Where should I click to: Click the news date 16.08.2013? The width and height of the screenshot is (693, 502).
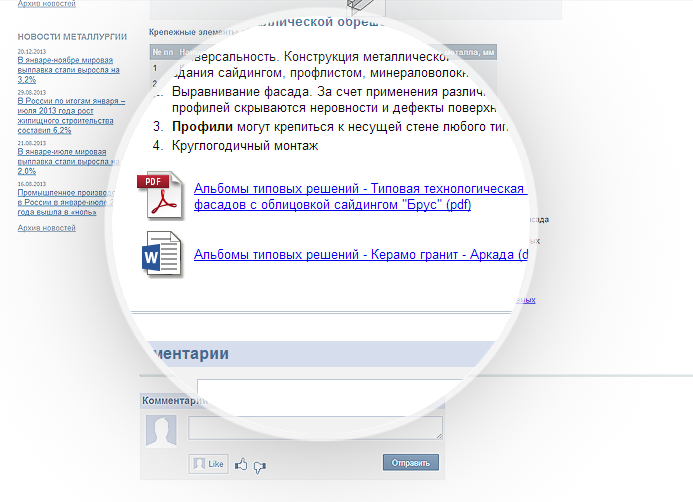[x=32, y=184]
